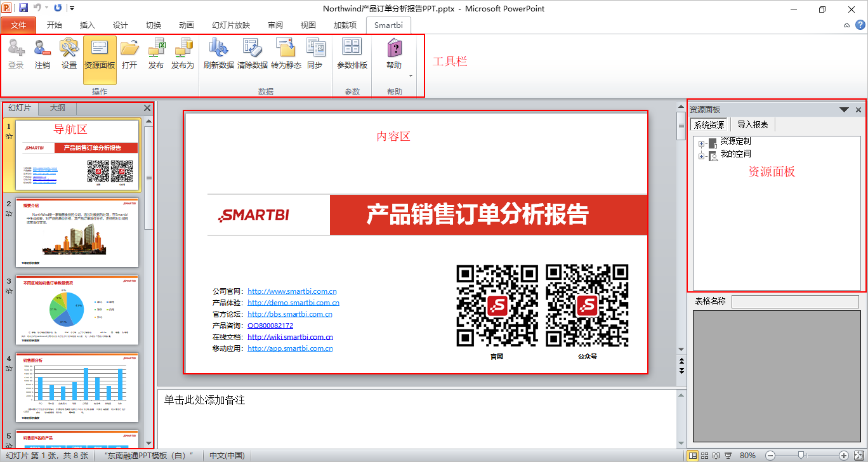Switch to the 开始 ribbon tab
The width and height of the screenshot is (868, 462).
pos(54,25)
